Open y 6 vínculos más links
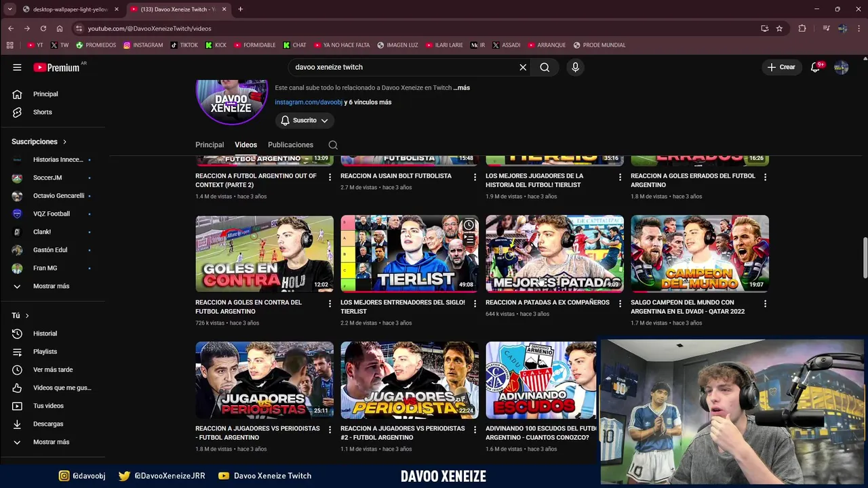 coord(368,102)
